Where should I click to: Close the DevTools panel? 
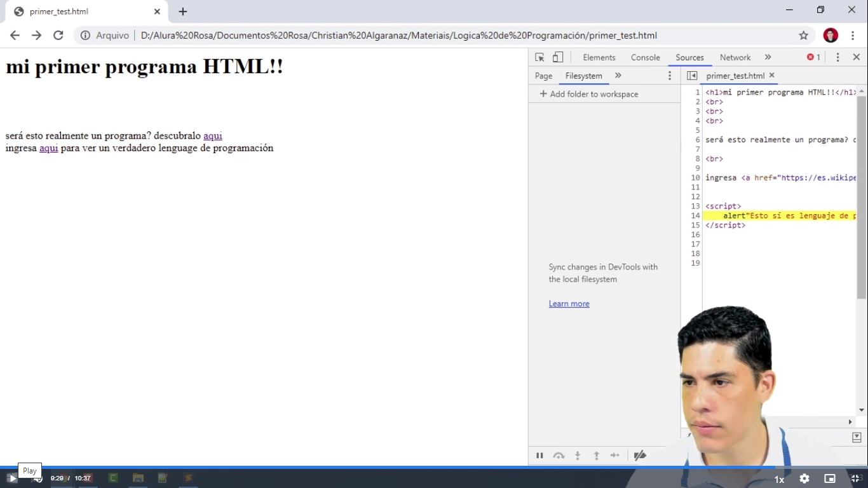pos(856,57)
